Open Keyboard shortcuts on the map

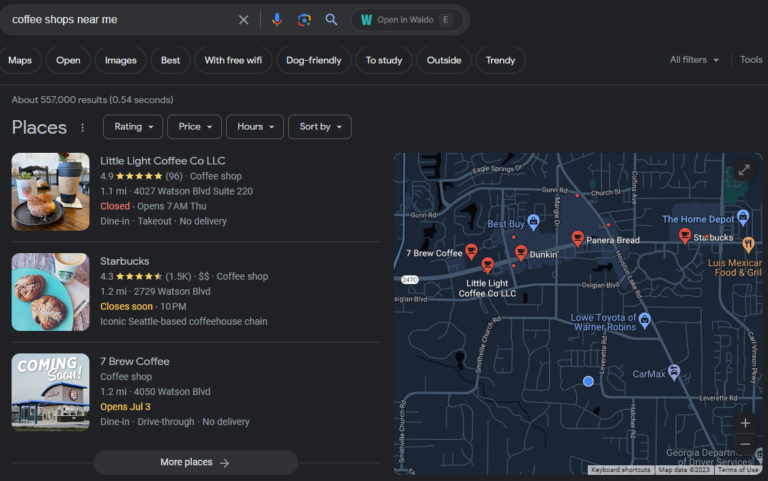click(621, 470)
